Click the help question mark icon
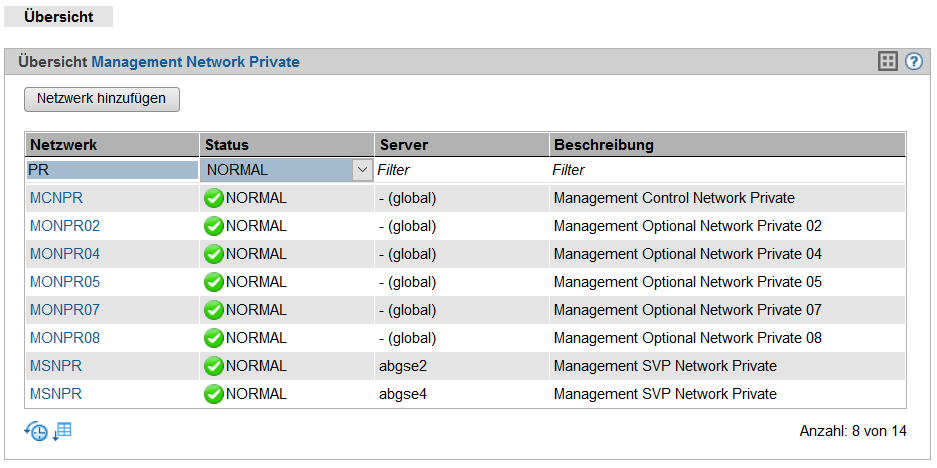Viewport: 937px width, 468px height. (x=914, y=62)
